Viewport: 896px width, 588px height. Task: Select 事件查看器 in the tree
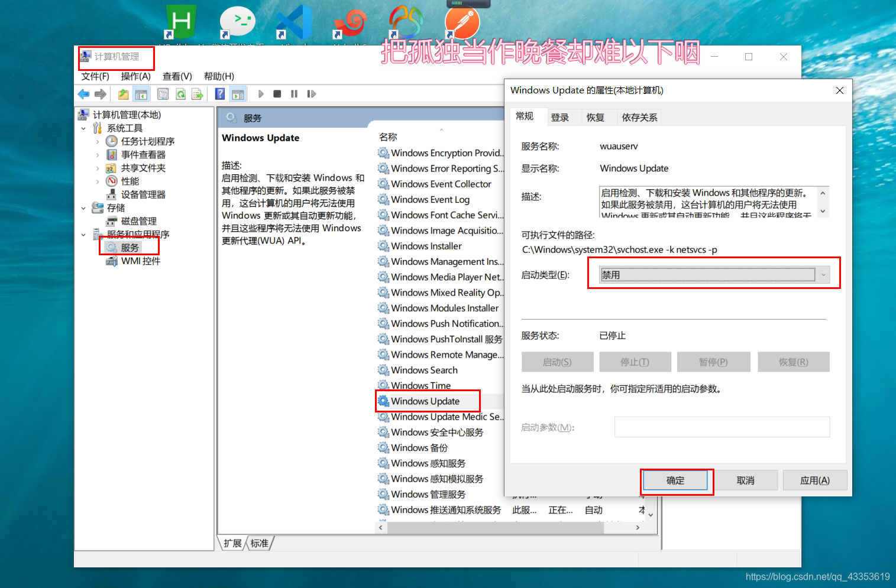pyautogui.click(x=143, y=155)
